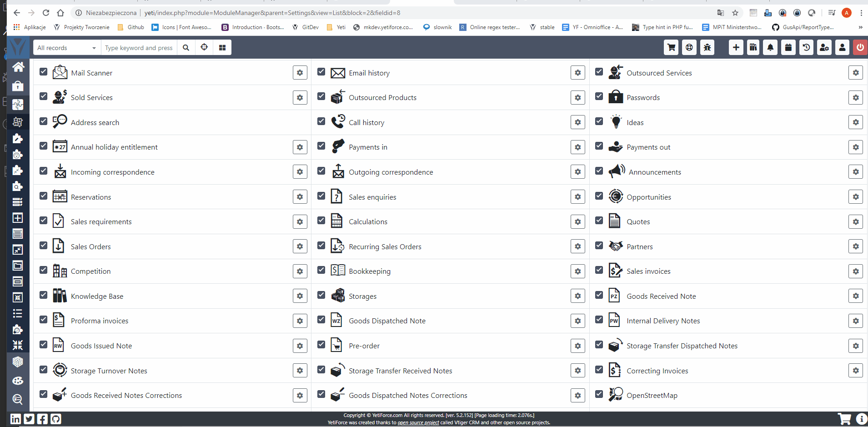Image resolution: width=868 pixels, height=427 pixels.
Task: Open the settings gear for Email history
Action: pos(577,72)
